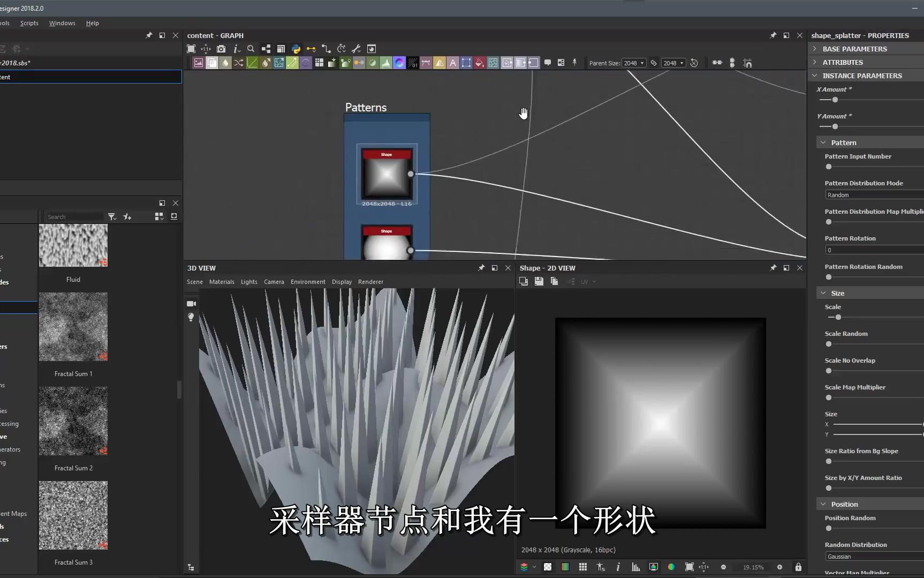This screenshot has width=924, height=578.
Task: Open the Help menu
Action: pyautogui.click(x=93, y=23)
